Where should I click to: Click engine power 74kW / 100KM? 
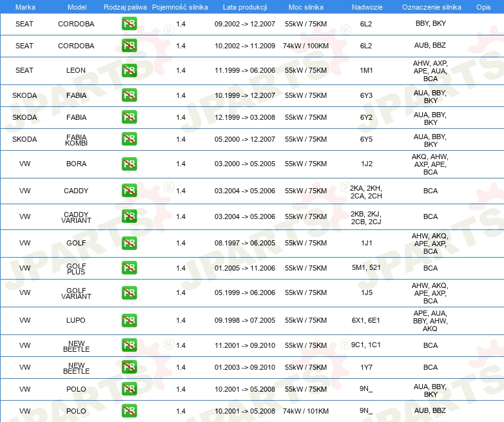point(305,46)
